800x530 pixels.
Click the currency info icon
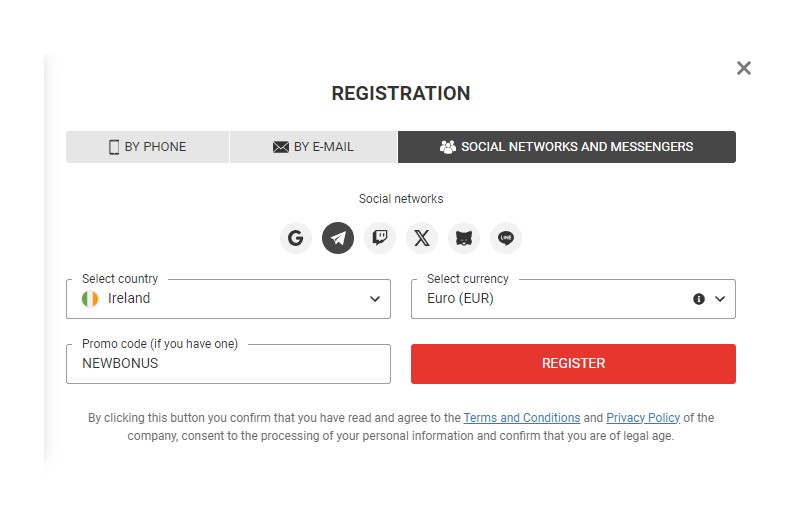pos(699,299)
